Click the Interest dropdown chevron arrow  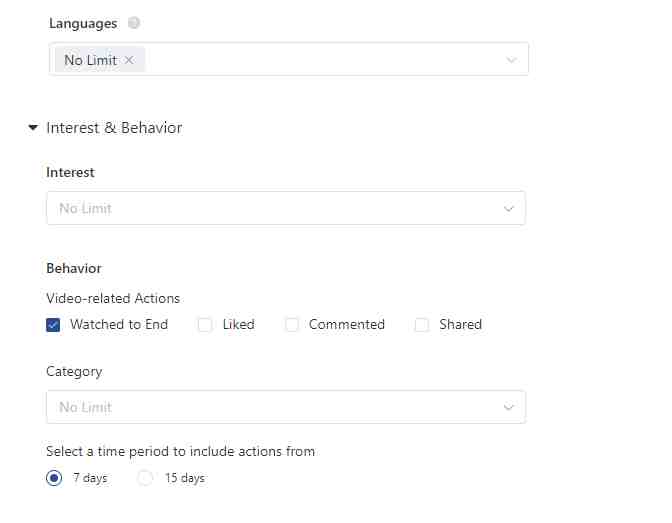point(509,209)
